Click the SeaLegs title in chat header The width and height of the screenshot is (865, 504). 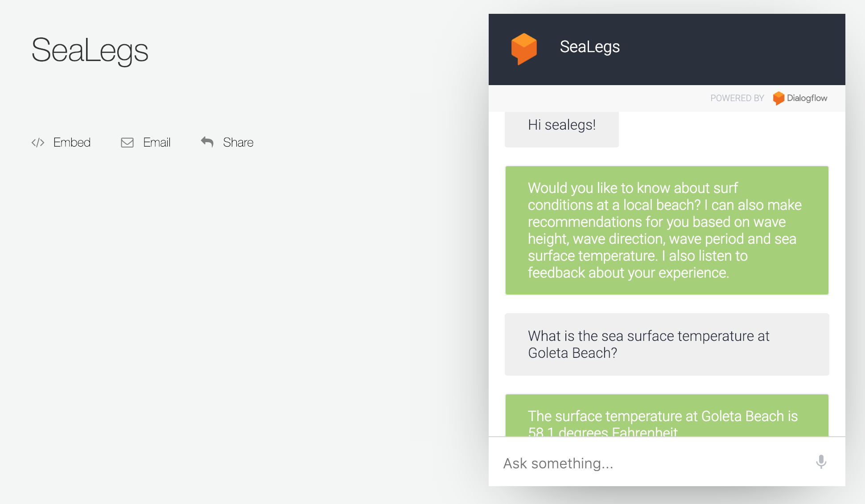[589, 47]
